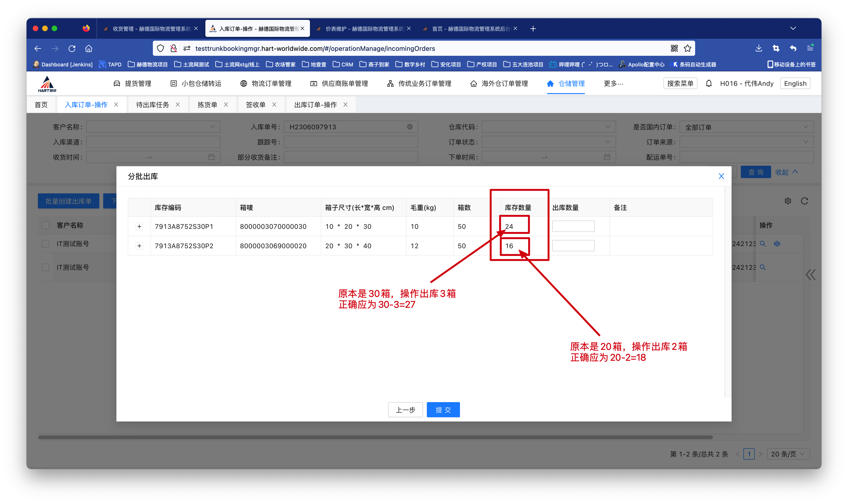
Task: Click 出库数量 input for row 7913A8752S30P2
Action: [x=573, y=246]
